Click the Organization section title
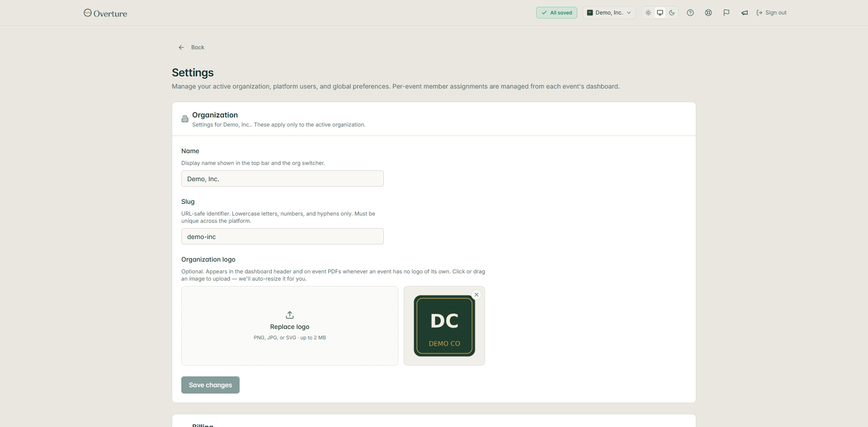Viewport: 868px width, 427px height. [x=215, y=115]
